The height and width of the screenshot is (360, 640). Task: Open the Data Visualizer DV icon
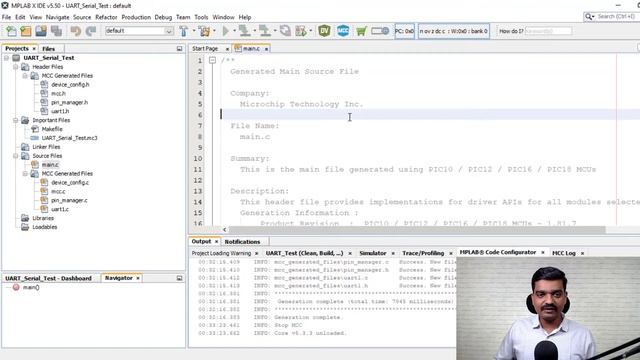(x=324, y=31)
